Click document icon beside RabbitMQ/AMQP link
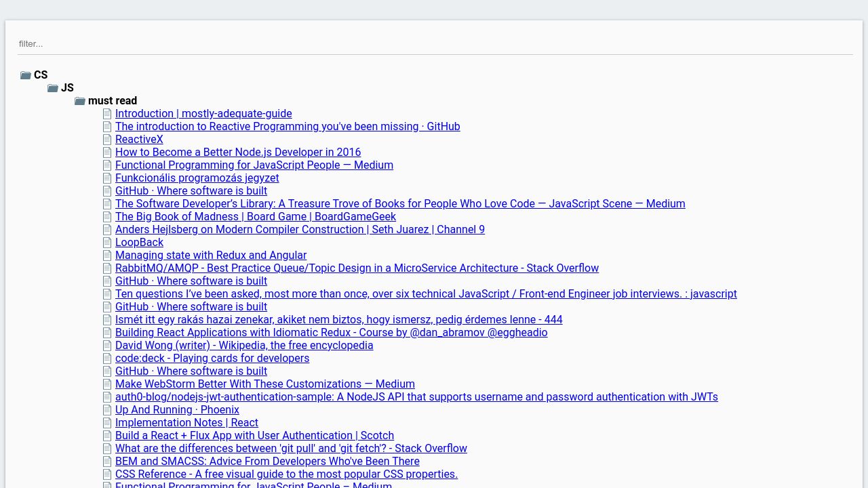Image resolution: width=868 pixels, height=488 pixels. (107, 268)
